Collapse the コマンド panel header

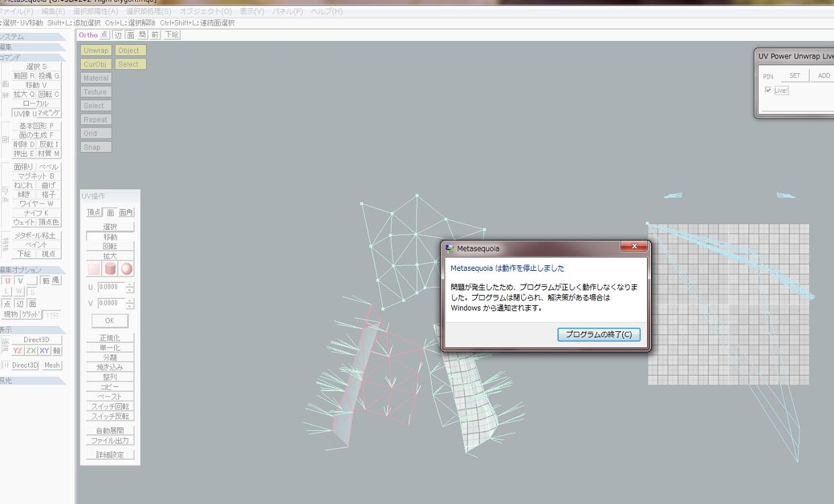[x=33, y=57]
